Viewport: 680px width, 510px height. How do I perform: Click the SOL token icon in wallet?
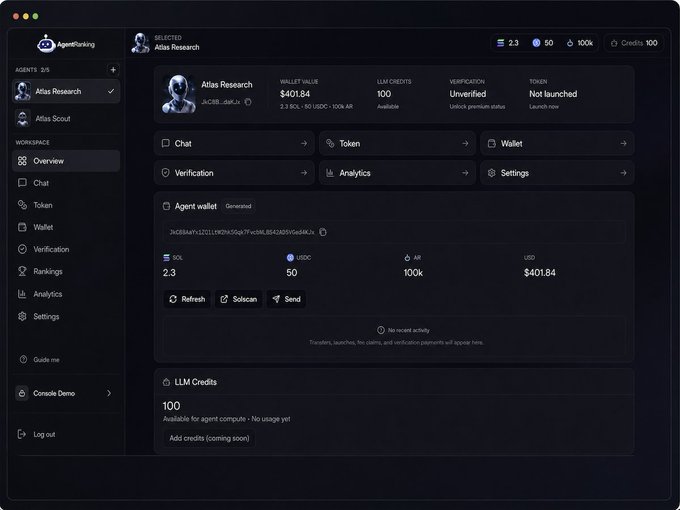coord(166,258)
